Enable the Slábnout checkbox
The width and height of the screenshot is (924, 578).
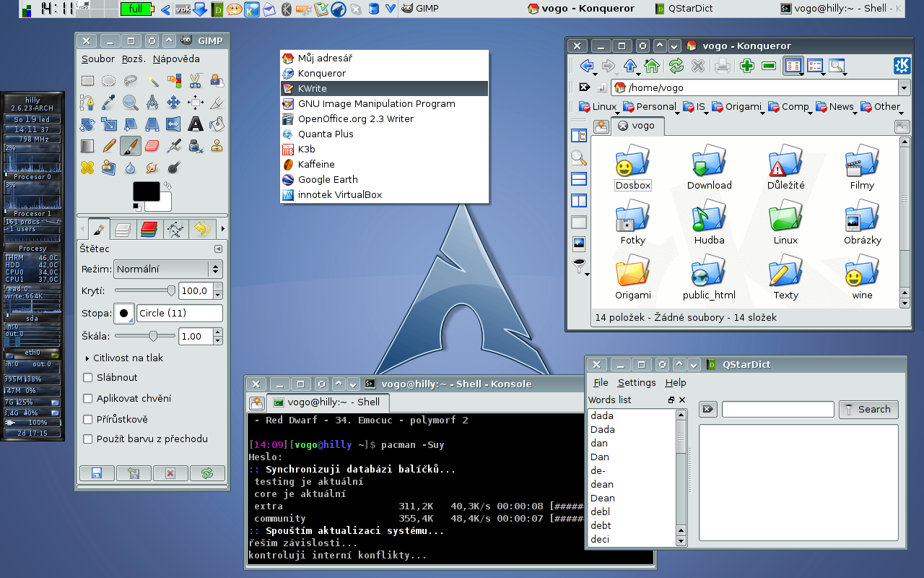[x=88, y=378]
